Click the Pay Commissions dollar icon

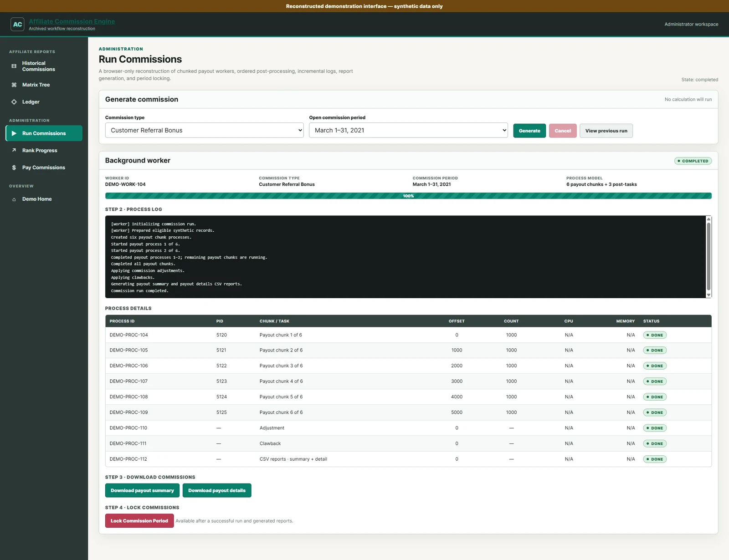14,168
